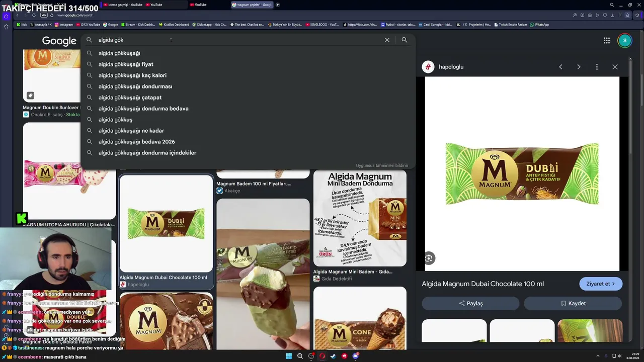The height and width of the screenshot is (362, 644).
Task: Open more options in the image preview panel
Action: pos(597,67)
